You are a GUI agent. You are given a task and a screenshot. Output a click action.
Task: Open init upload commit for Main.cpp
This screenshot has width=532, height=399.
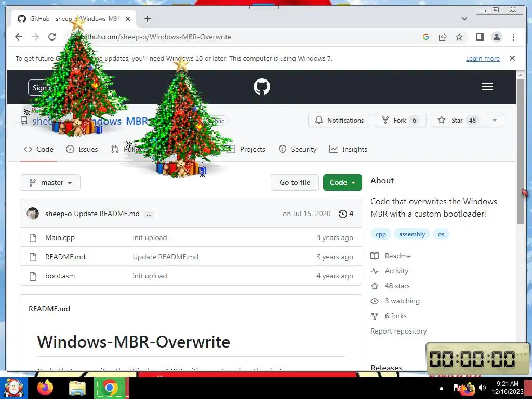(x=150, y=237)
